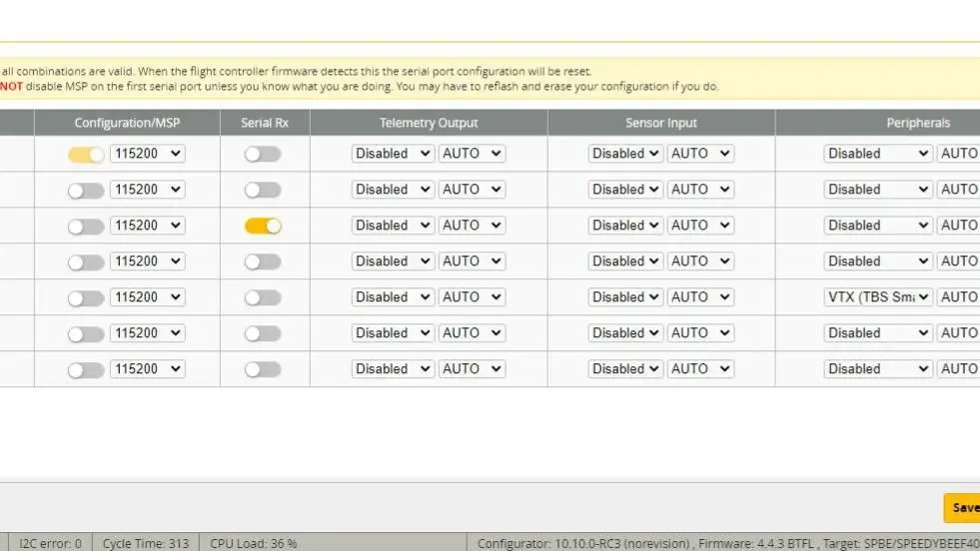Enable Configuration/MSP toggle in the bottom row
980x551 pixels.
(86, 369)
